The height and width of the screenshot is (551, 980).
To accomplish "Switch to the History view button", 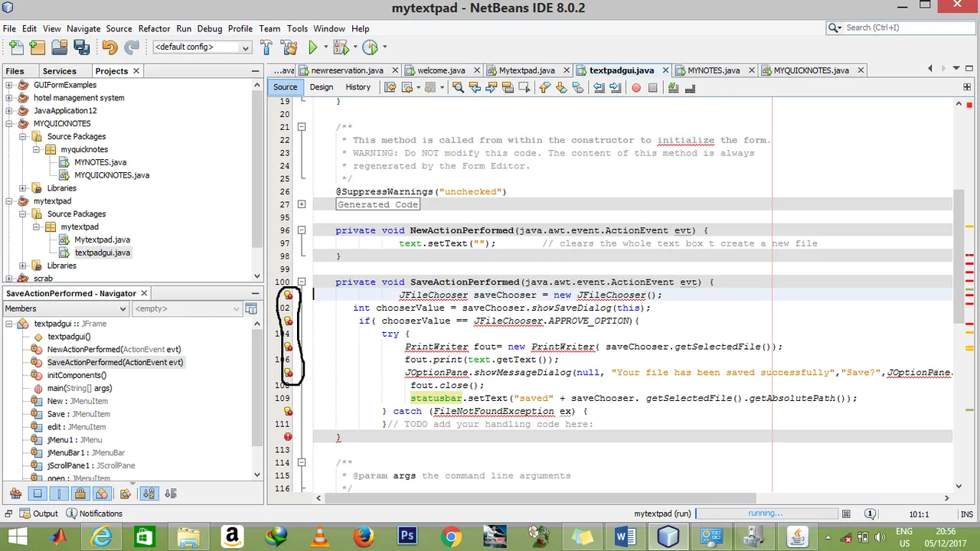I will 358,87.
